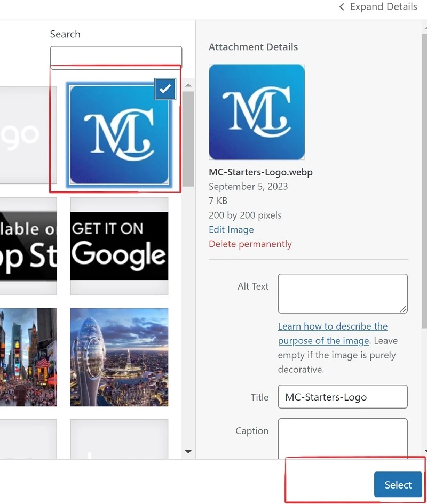Click the Attachment Details heading
Viewport: 427px width, 504px height.
(253, 47)
